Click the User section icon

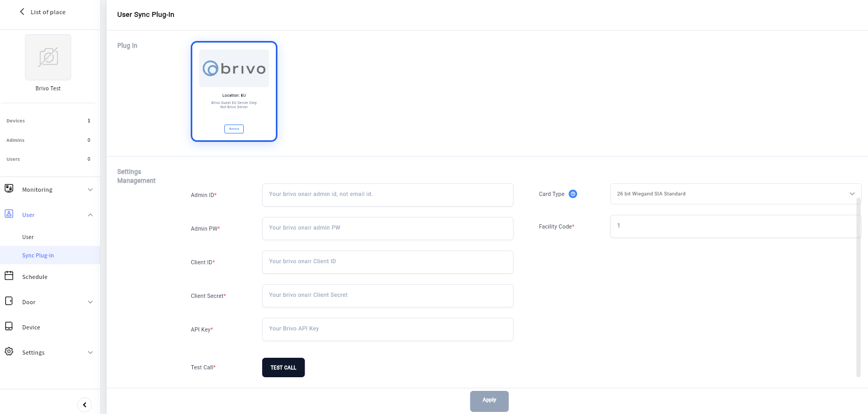tap(9, 214)
